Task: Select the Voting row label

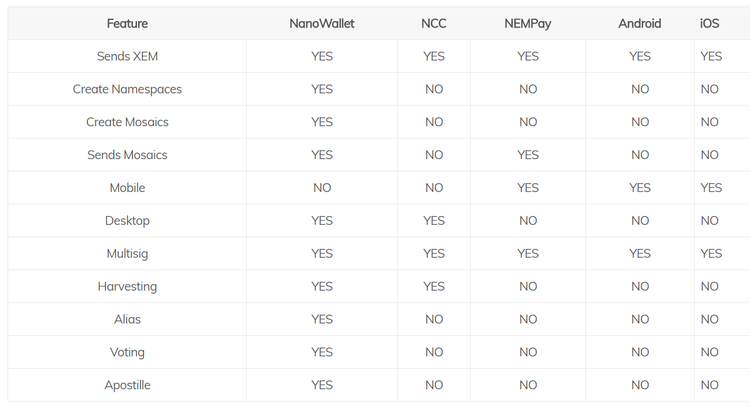Action: click(x=127, y=352)
